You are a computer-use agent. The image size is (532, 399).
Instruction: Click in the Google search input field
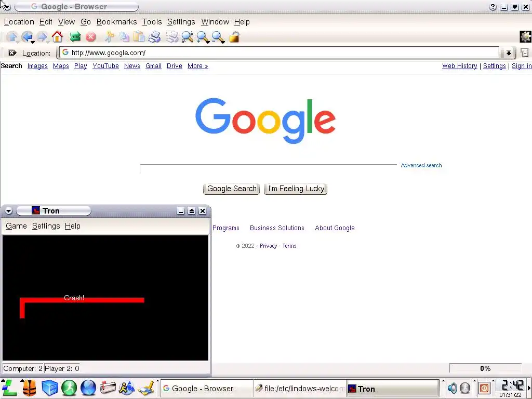(268, 169)
